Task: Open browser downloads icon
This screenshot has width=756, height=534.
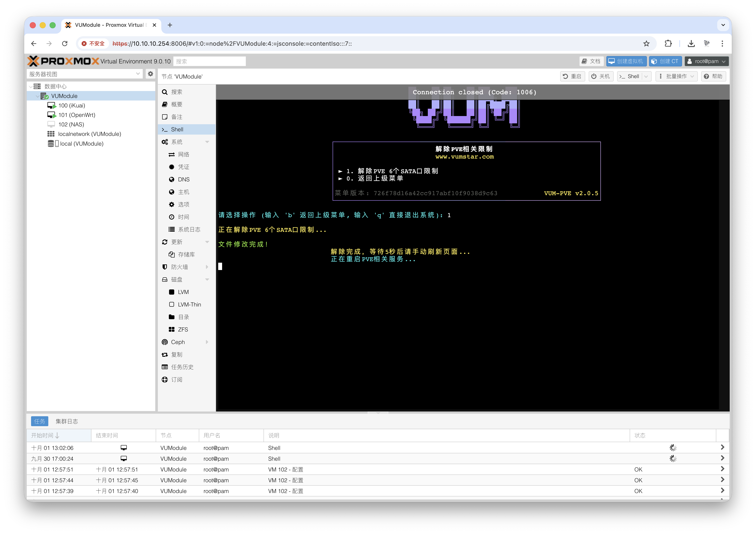Action: pos(691,44)
